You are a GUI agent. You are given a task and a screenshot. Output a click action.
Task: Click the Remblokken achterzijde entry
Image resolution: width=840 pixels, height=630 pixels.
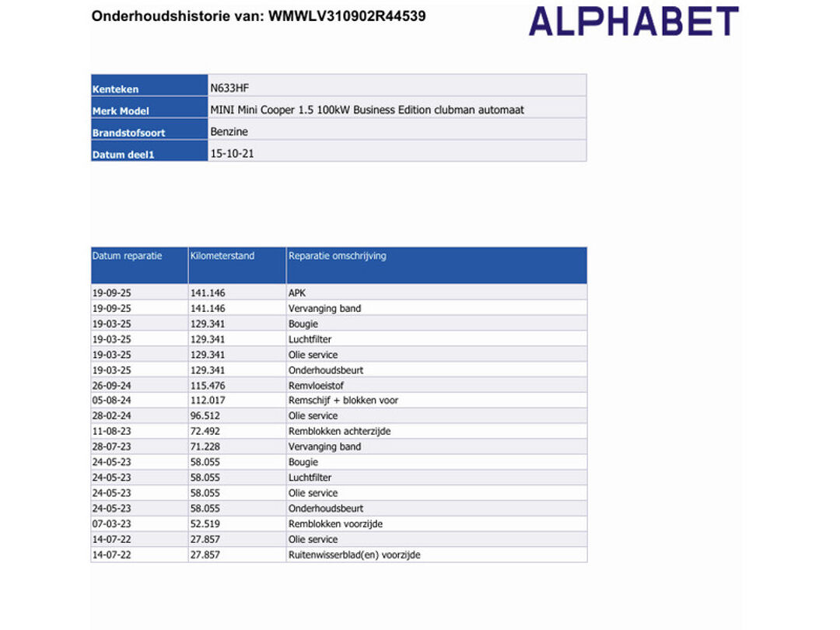(x=339, y=431)
